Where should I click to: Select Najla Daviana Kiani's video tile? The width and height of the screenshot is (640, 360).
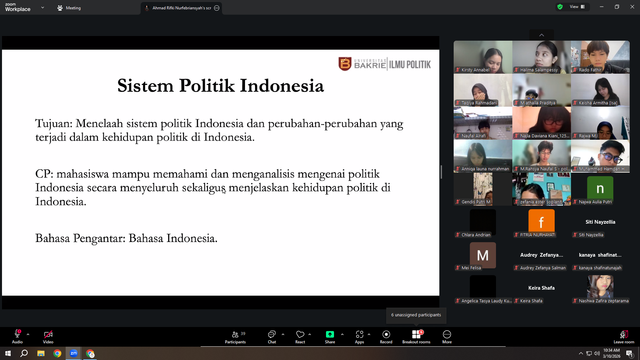click(542, 123)
